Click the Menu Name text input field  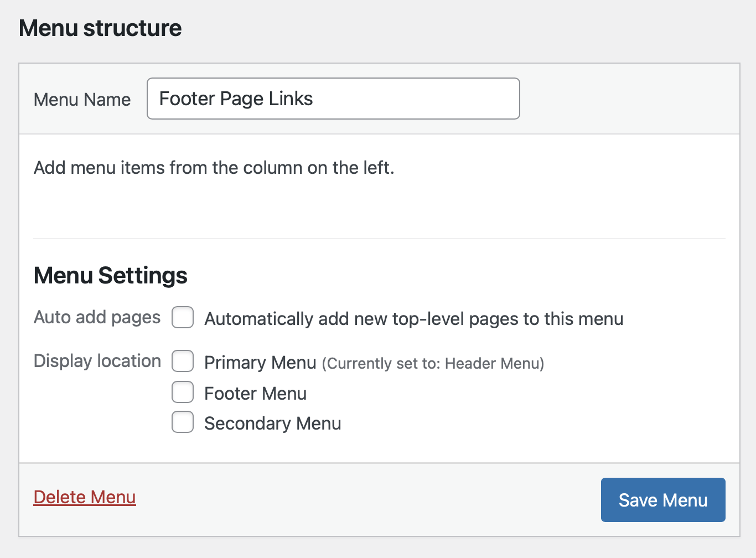point(333,99)
